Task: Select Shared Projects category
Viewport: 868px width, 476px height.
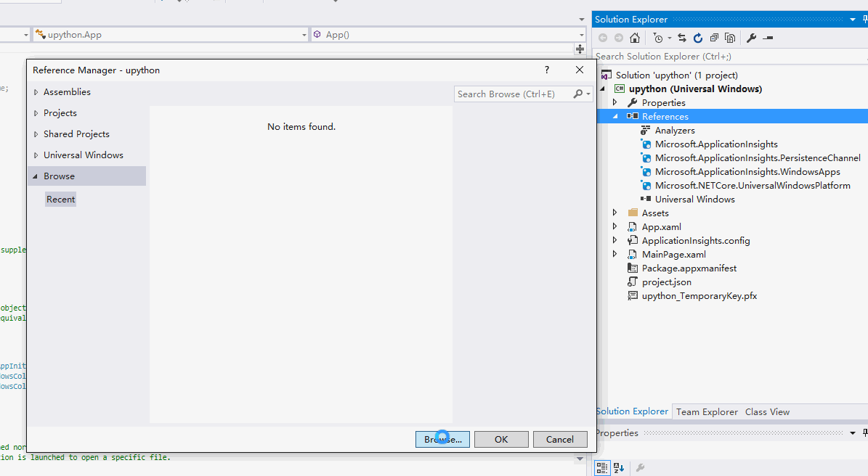Action: point(76,134)
